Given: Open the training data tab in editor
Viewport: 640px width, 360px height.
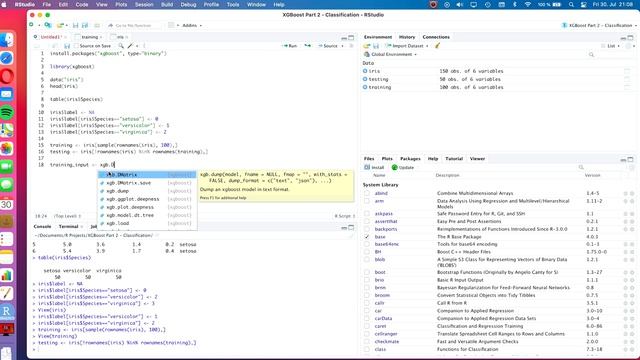Looking at the screenshot, I should point(89,37).
